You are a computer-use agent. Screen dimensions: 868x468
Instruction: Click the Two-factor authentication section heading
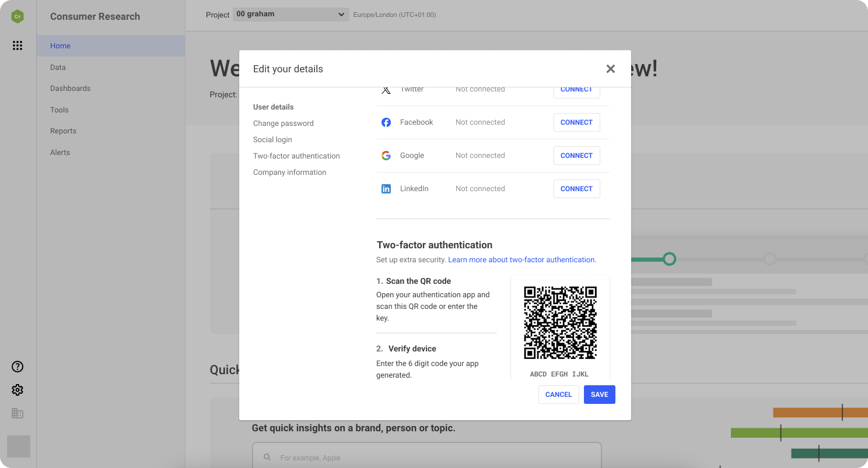435,245
